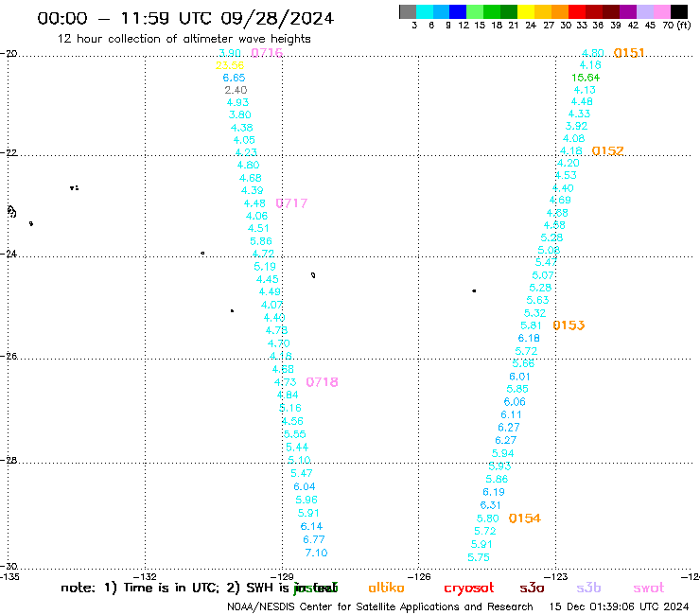
Task: Click the 4.69 wave height value
Action: pyautogui.click(x=560, y=200)
